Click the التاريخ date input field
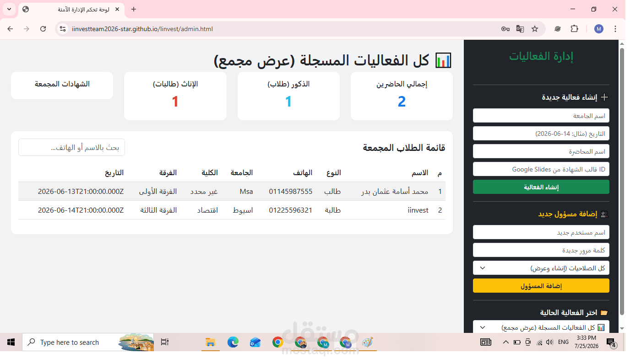 tap(541, 134)
